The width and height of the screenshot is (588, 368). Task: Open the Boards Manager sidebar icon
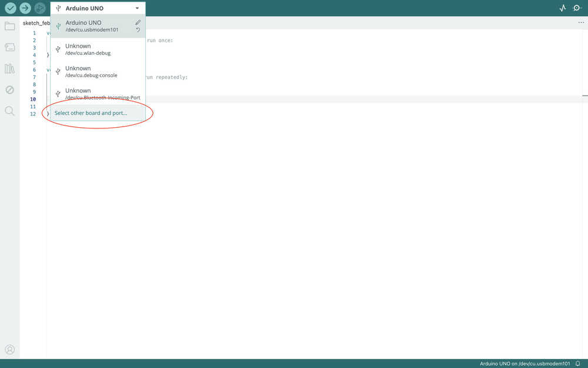tap(10, 47)
